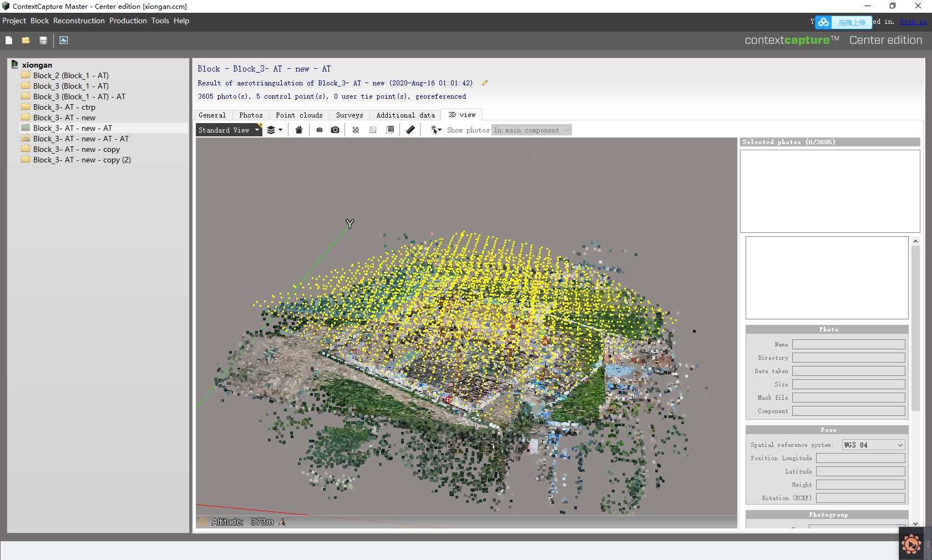Viewport: 932px width, 560px height.
Task: Toggle the checkered tie points display
Action: point(356,130)
